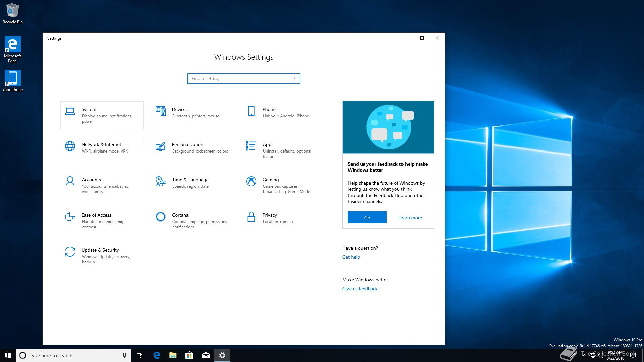The image size is (644, 362).
Task: Click 'Link your Android, iPhone' description
Action: click(286, 116)
